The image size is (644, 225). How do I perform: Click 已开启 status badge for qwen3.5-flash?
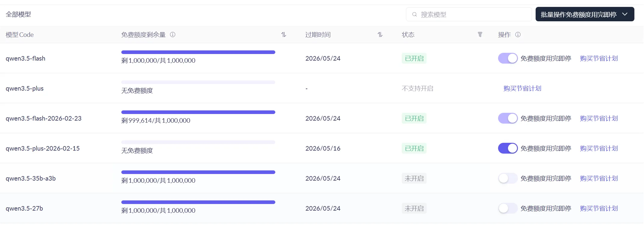414,58
